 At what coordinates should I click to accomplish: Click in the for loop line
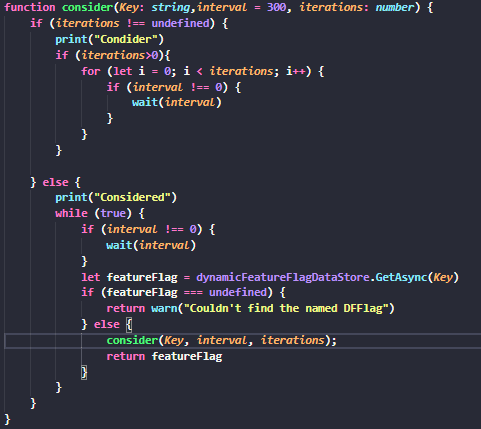click(x=202, y=71)
